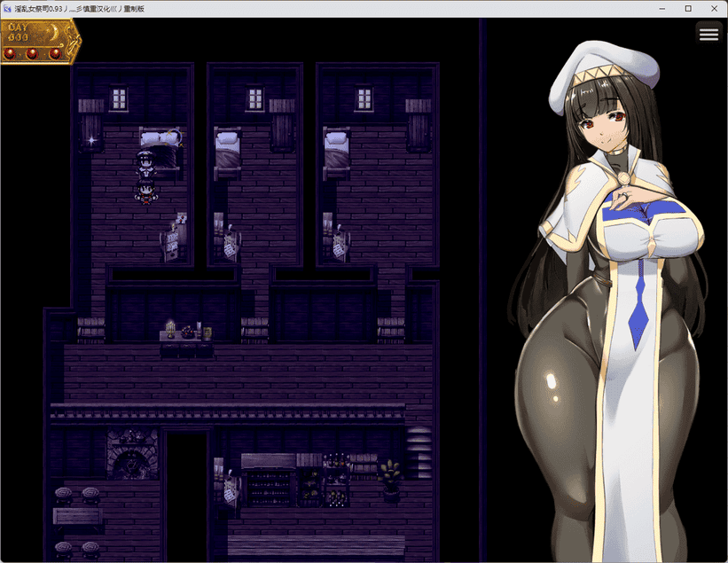Open the hamburger menu in the top-right corner
This screenshot has width=728, height=563.
(708, 34)
